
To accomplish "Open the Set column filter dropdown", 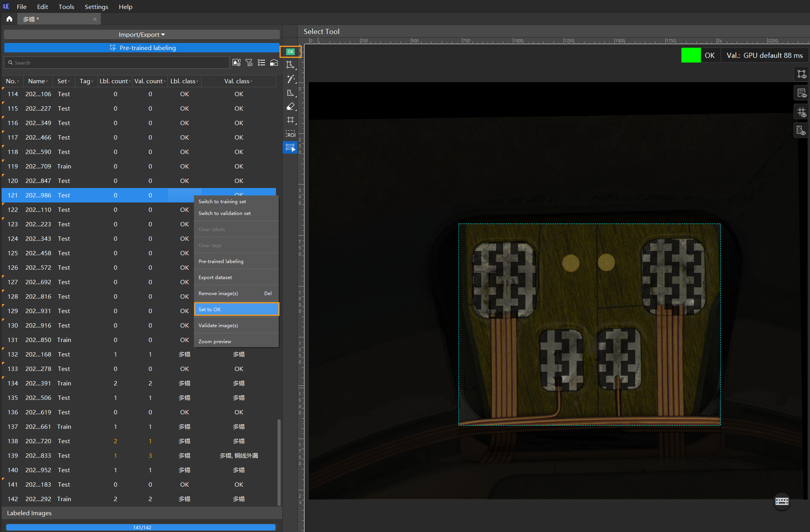I will pyautogui.click(x=69, y=81).
